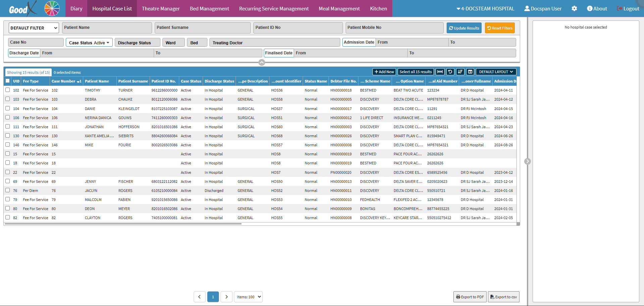
Task: Go to next page arrow
Action: 227,297
